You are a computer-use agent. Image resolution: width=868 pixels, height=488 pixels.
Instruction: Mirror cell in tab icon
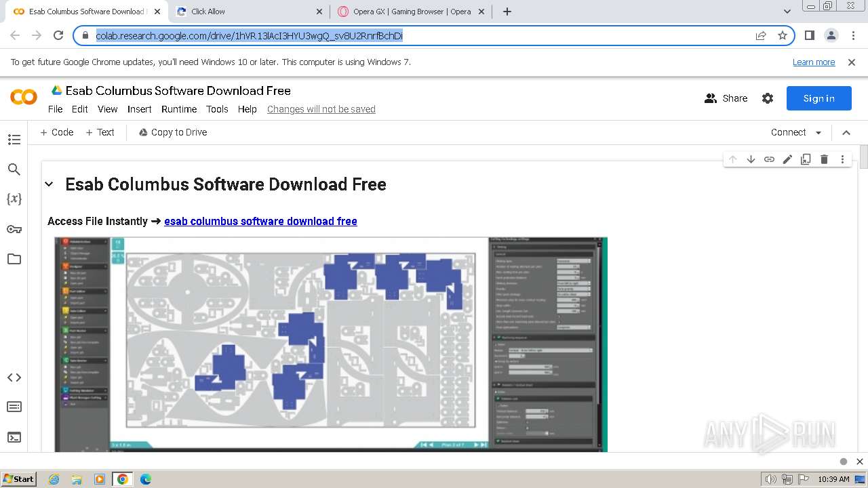[x=806, y=159]
